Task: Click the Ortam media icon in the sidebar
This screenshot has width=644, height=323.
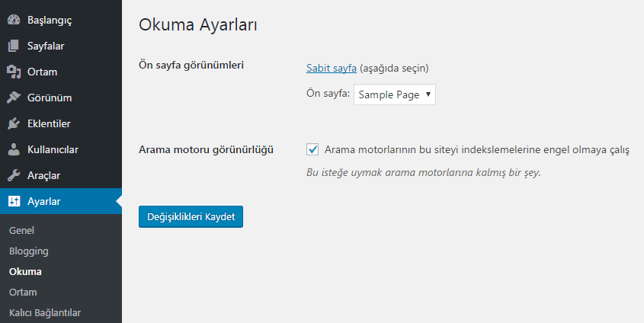Action: (14, 72)
